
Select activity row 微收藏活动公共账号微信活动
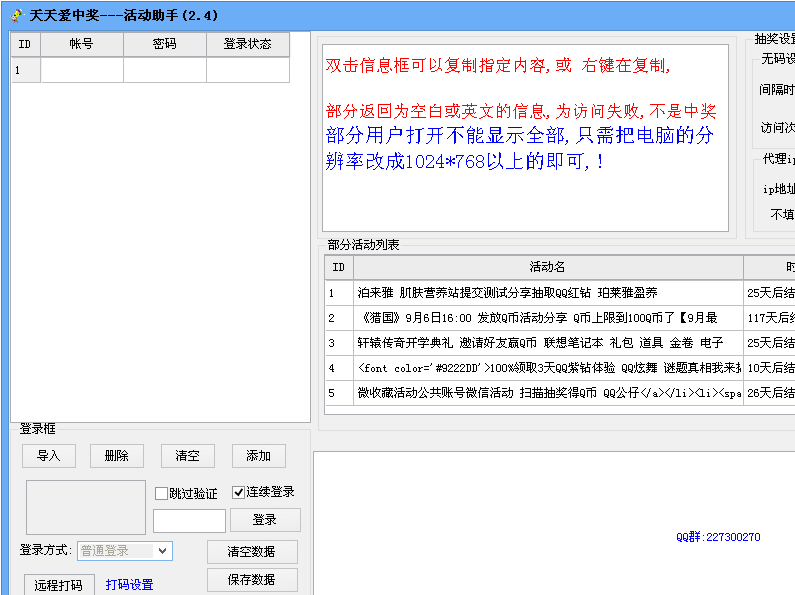point(548,393)
